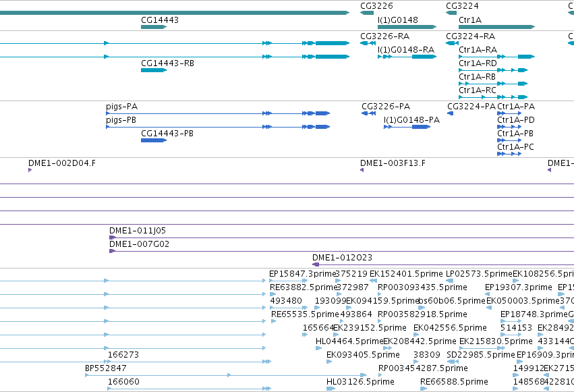This screenshot has width=574, height=392.
Task: Open the EK042556.5prime EST label
Action: (x=450, y=328)
